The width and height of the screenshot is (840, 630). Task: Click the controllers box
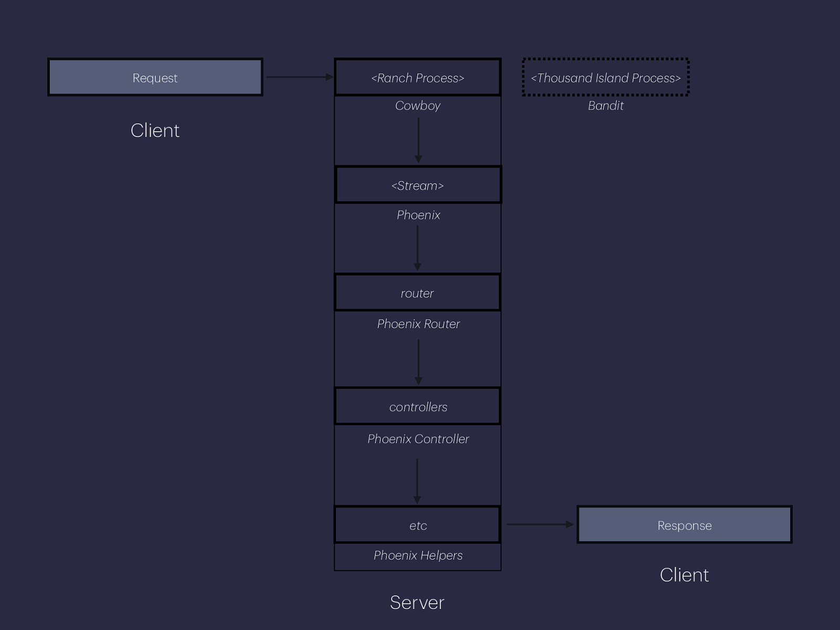[x=418, y=406]
